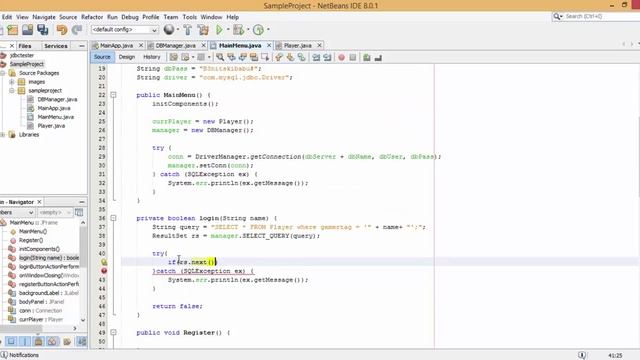
Task: Close the MainMenu.java editor tab
Action: pyautogui.click(x=269, y=45)
